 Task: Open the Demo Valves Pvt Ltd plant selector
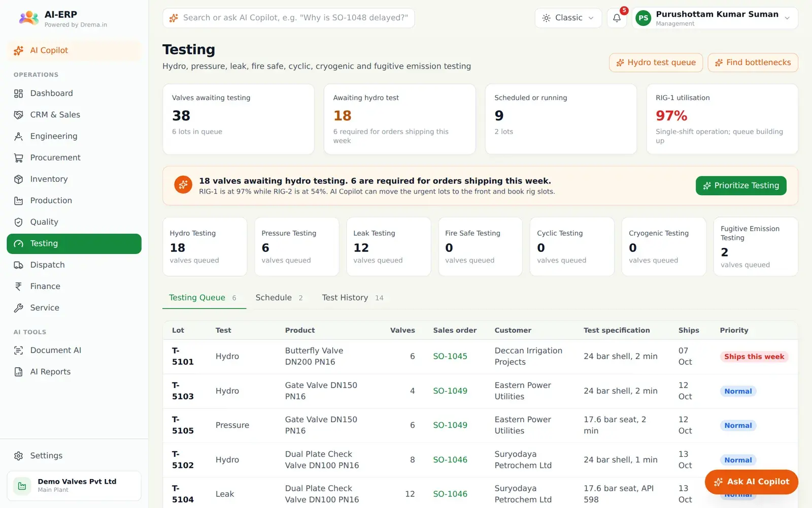pyautogui.click(x=74, y=486)
